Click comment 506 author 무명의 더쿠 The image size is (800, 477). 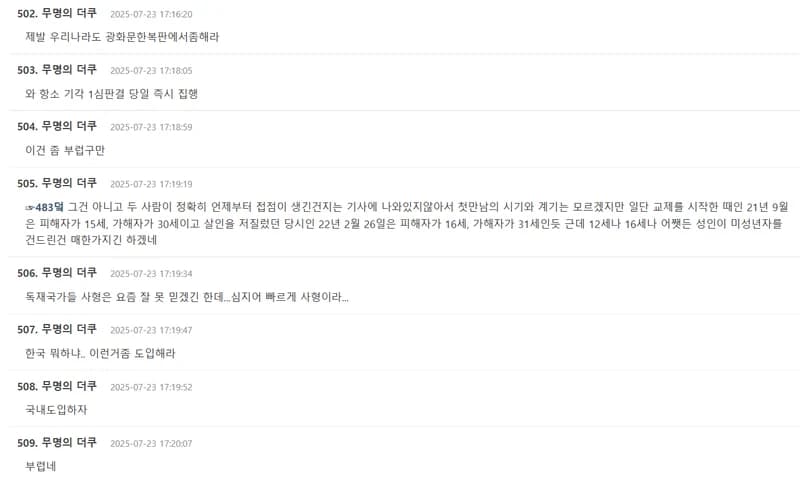point(69,273)
